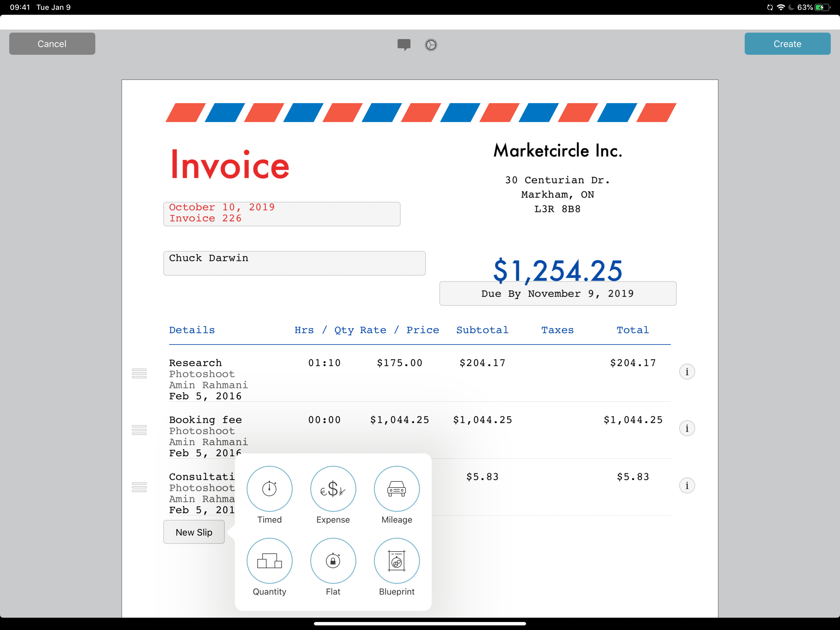Show info for the Research slip
This screenshot has height=630, width=840.
[x=687, y=372]
